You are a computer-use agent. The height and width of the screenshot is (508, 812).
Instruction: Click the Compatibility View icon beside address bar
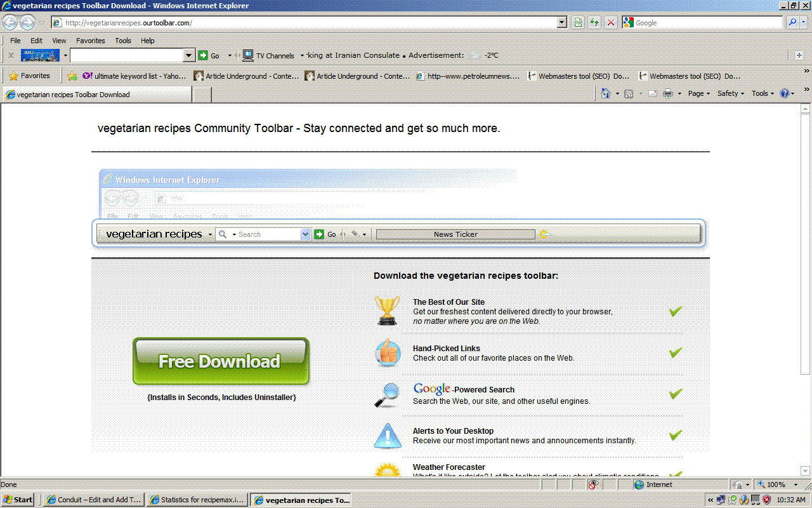[x=578, y=23]
